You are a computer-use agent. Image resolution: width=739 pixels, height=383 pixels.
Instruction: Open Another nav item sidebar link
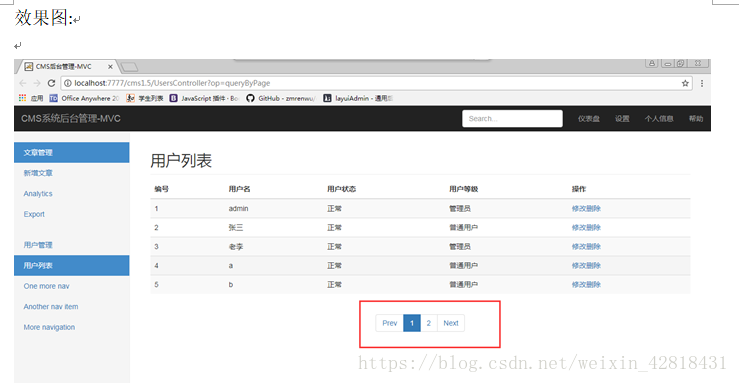pyautogui.click(x=51, y=307)
